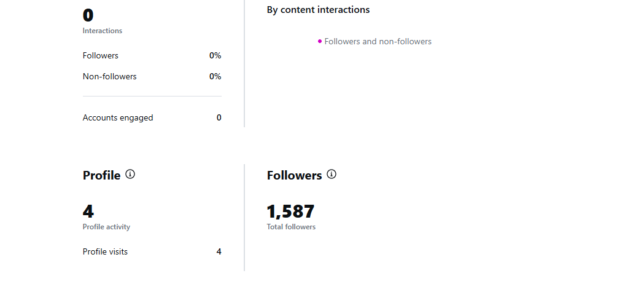Select the 'Accounts engaged' label
This screenshot has width=644, height=308.
click(x=118, y=117)
